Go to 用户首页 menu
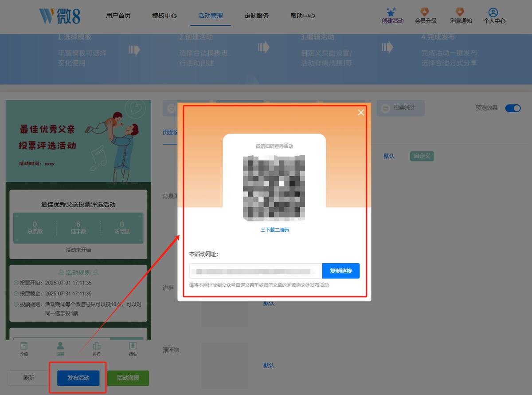This screenshot has height=395, width=532. click(x=118, y=16)
